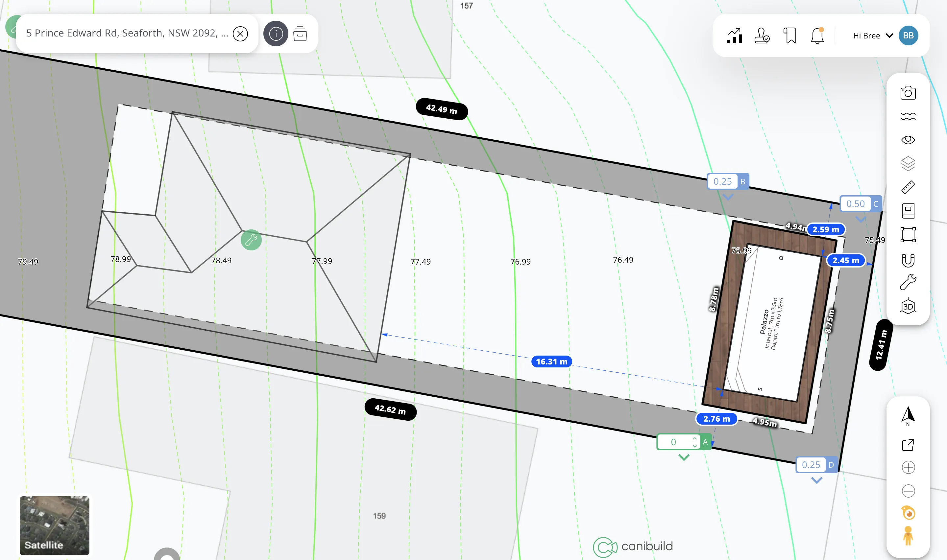Zoom out with the minus icon
The image size is (947, 560).
(x=908, y=491)
